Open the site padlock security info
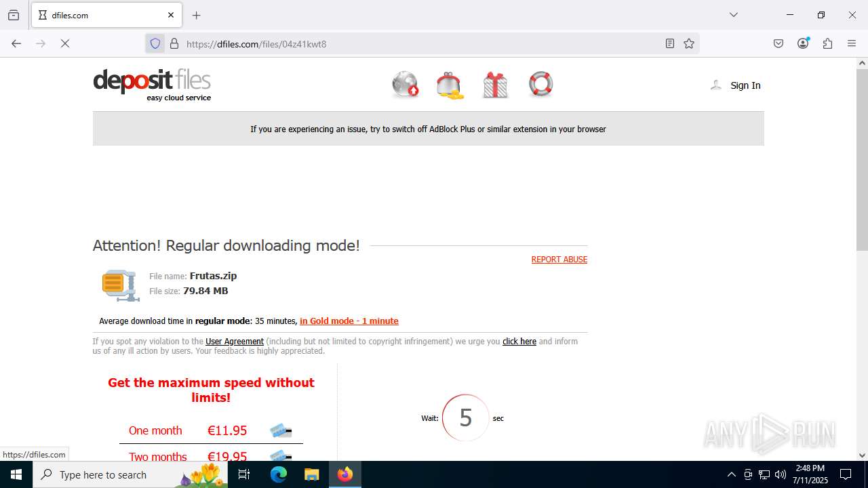Viewport: 868px width, 488px height. click(174, 43)
